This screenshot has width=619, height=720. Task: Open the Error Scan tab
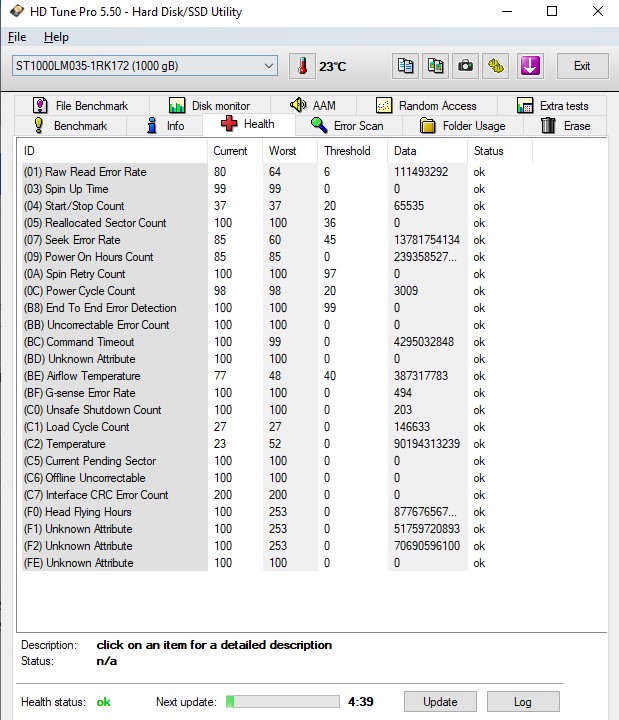[349, 125]
